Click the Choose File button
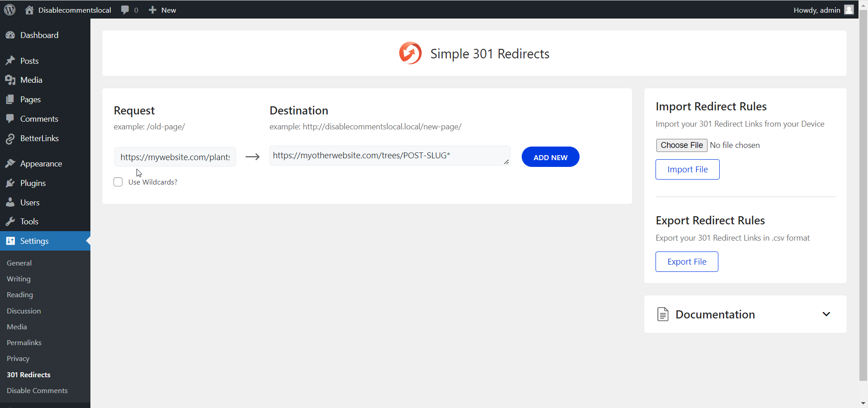Viewport: 868px width, 408px height. [682, 145]
